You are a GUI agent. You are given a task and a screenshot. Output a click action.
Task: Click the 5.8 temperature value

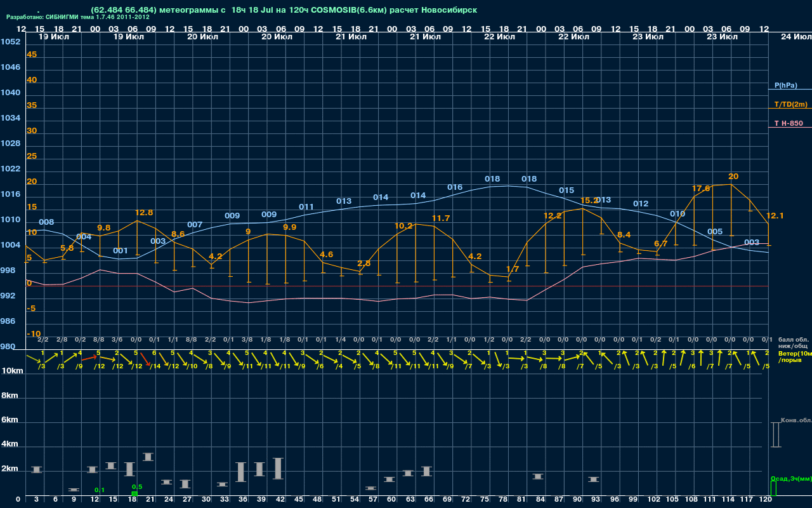tap(67, 248)
